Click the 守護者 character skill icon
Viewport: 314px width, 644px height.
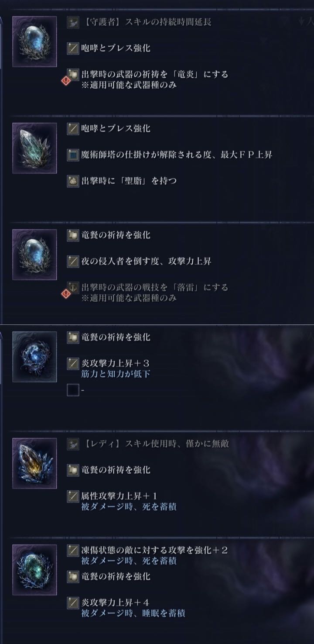click(73, 22)
